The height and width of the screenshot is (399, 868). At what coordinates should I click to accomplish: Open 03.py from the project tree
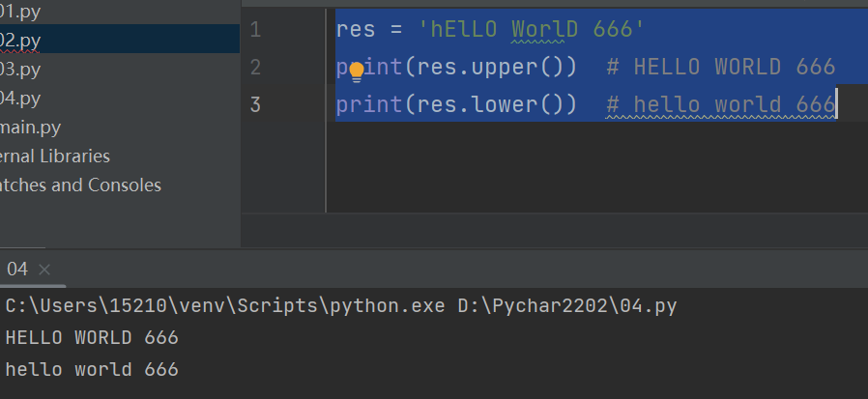coord(19,69)
